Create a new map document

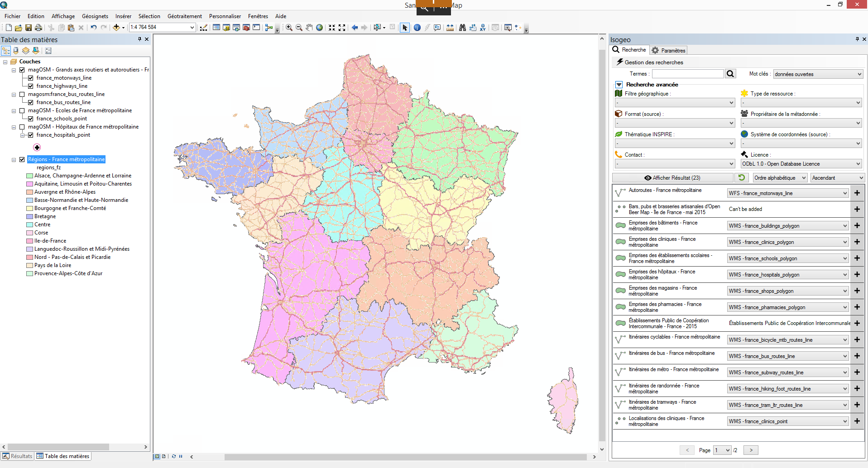coord(9,28)
